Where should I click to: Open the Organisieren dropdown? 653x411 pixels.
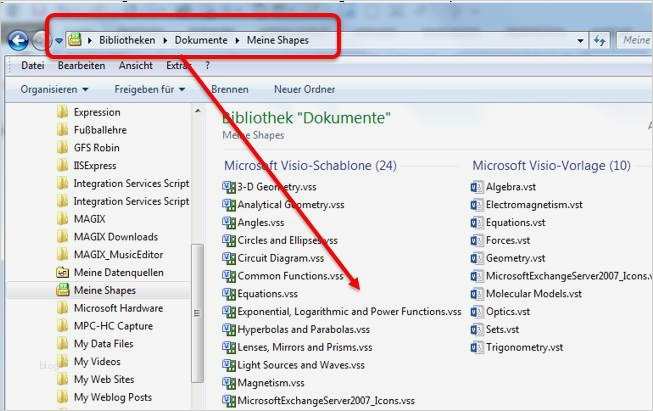coord(54,89)
